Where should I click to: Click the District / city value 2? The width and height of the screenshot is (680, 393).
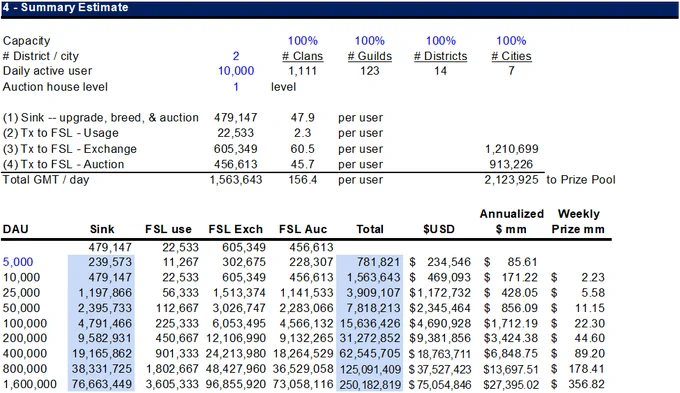[236, 56]
